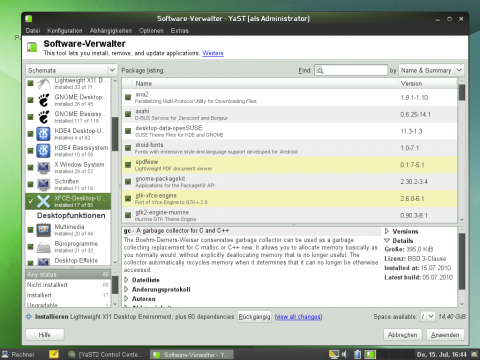Click the Anwenden button
This screenshot has height=360, width=480.
point(445,335)
